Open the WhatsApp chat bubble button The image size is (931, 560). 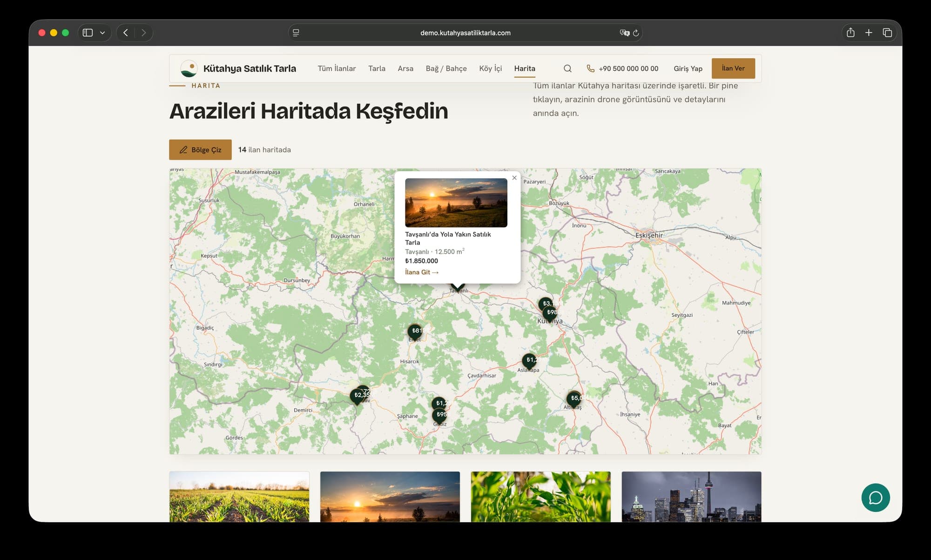pyautogui.click(x=876, y=498)
